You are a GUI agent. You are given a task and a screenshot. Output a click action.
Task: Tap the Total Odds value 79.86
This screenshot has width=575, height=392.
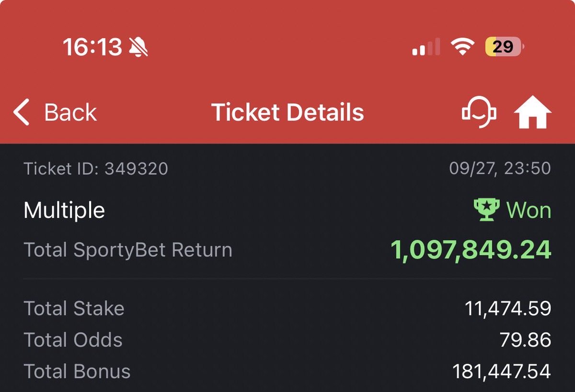click(x=526, y=340)
